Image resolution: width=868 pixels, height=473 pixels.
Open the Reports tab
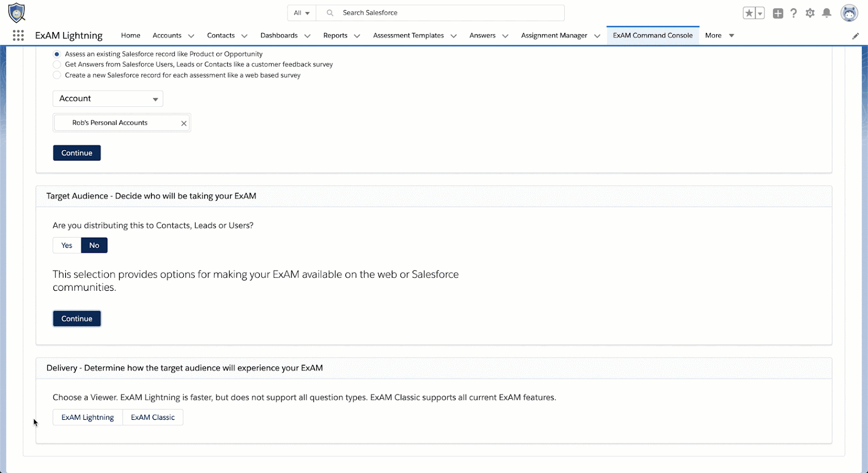tap(335, 35)
